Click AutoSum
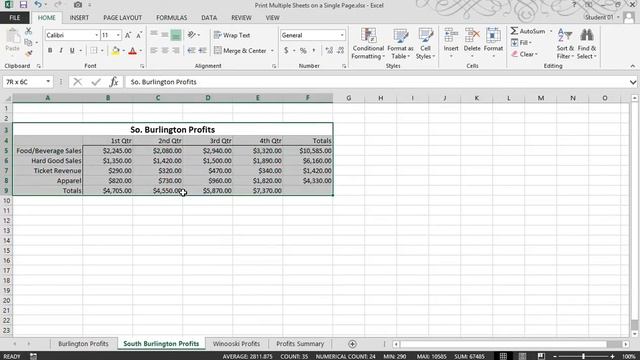640x360 pixels. pyautogui.click(x=528, y=31)
